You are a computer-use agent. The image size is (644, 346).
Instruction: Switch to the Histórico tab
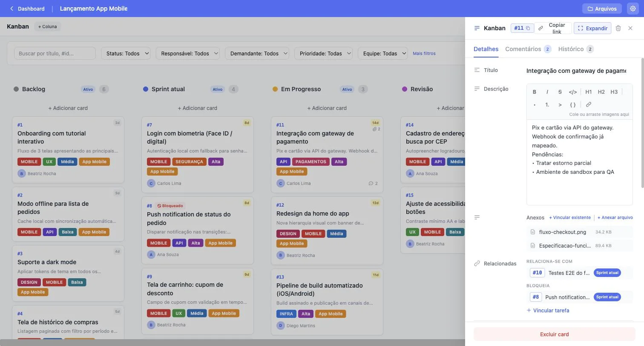point(576,49)
